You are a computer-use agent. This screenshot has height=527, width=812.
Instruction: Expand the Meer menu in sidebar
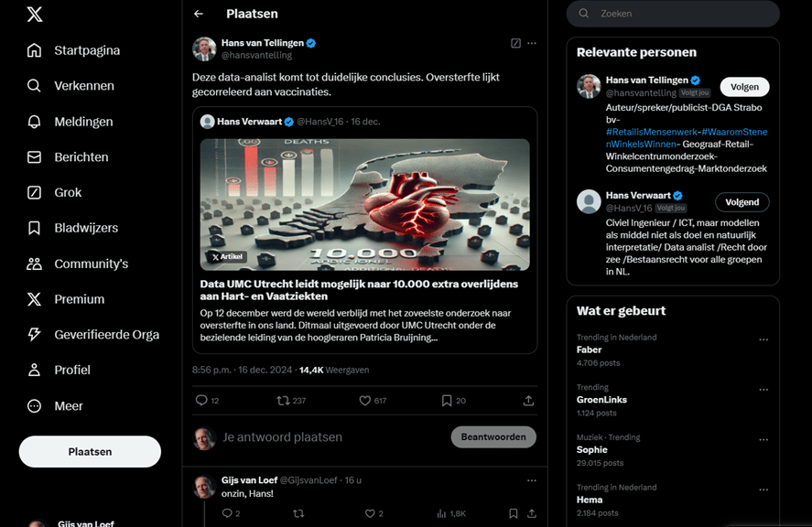click(x=34, y=406)
